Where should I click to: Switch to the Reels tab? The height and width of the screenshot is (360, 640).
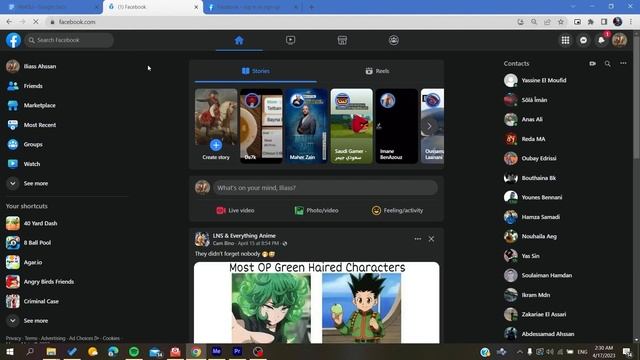pyautogui.click(x=378, y=71)
